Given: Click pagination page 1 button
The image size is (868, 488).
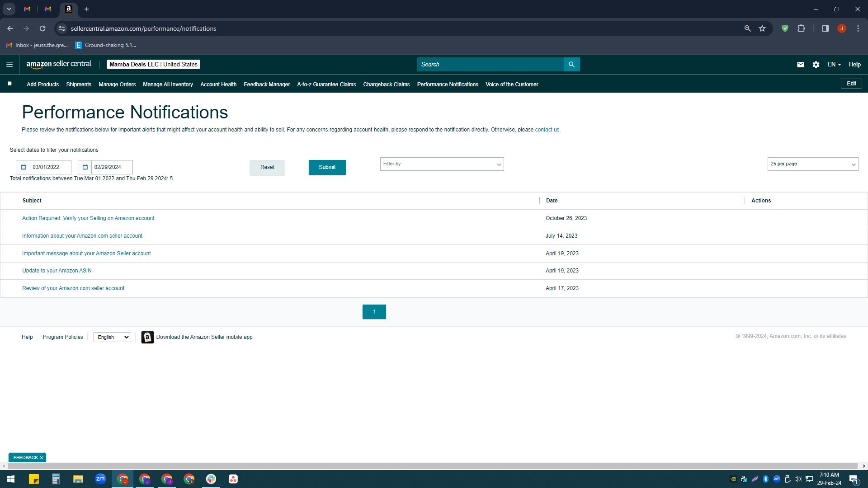Looking at the screenshot, I should (374, 312).
